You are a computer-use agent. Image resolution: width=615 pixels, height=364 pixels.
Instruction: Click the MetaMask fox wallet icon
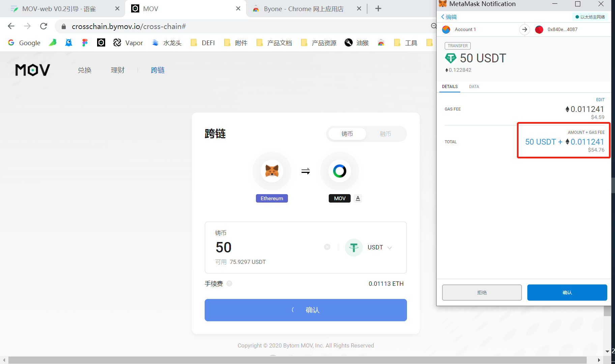pyautogui.click(x=272, y=171)
